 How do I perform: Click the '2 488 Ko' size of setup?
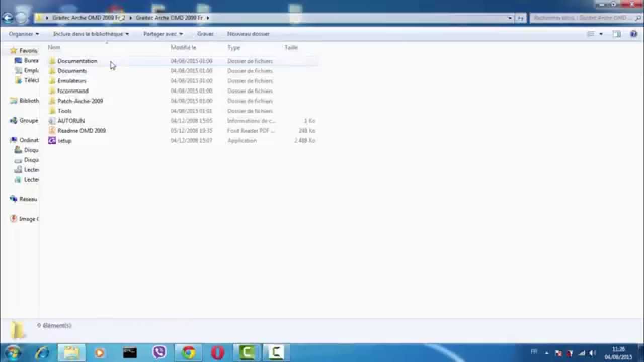[305, 141]
